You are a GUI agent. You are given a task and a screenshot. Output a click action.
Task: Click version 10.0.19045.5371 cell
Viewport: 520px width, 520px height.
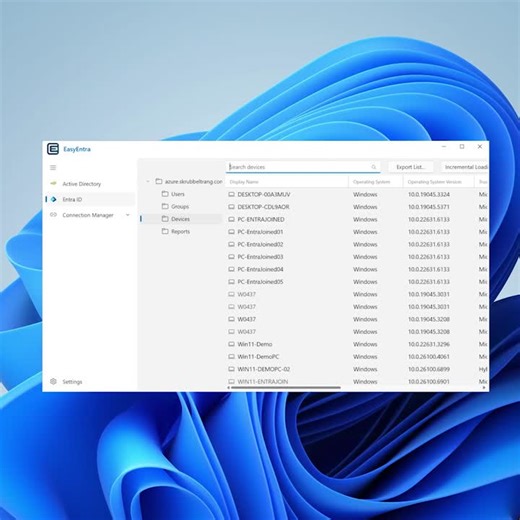(x=429, y=207)
